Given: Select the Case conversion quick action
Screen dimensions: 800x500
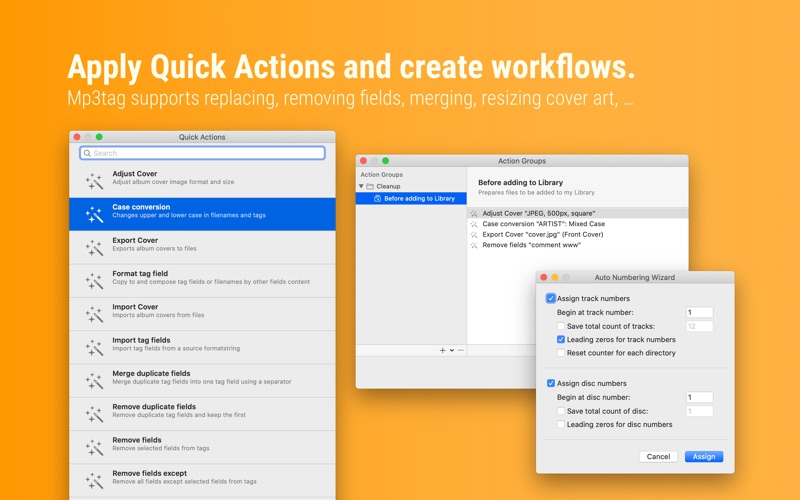Looking at the screenshot, I should [202, 214].
